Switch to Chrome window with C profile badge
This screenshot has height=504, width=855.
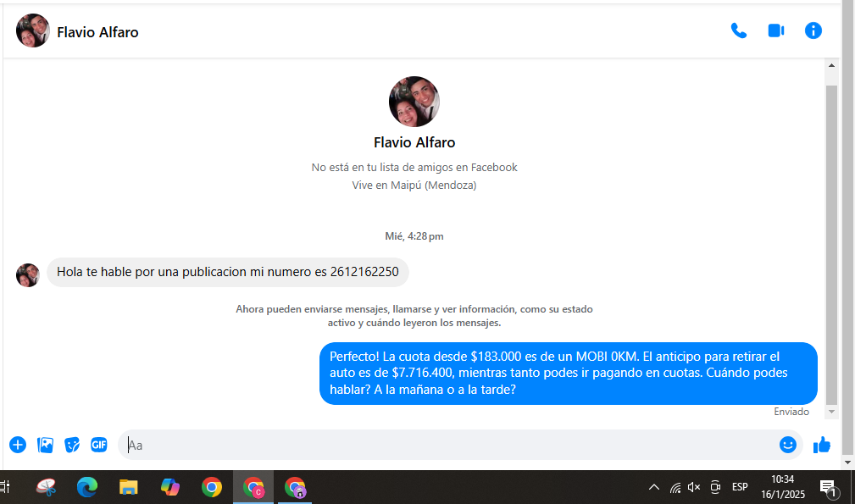point(253,487)
